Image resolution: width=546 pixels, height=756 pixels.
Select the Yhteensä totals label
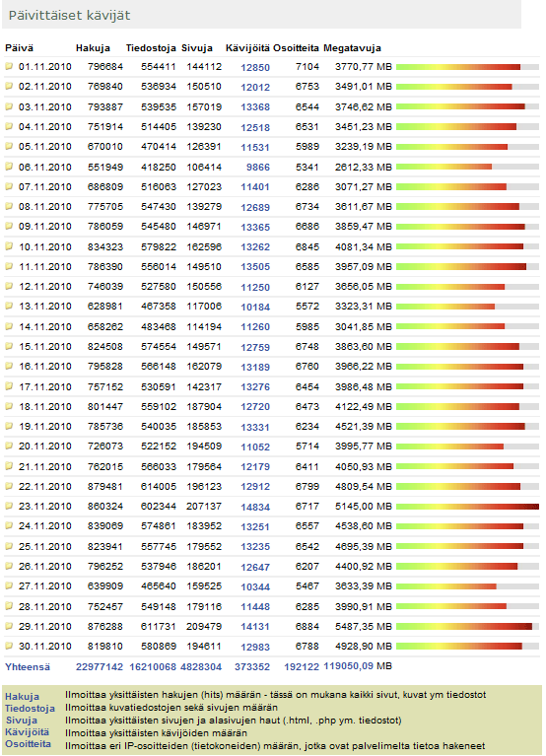[x=28, y=667]
